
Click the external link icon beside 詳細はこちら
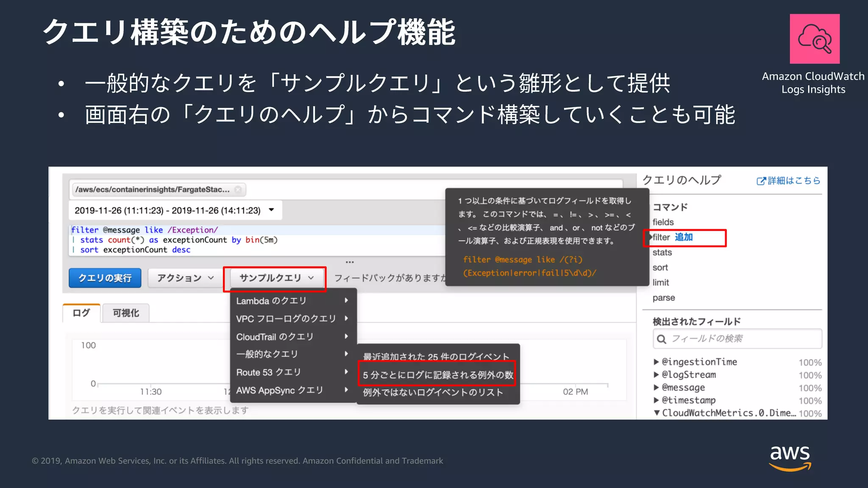point(761,181)
